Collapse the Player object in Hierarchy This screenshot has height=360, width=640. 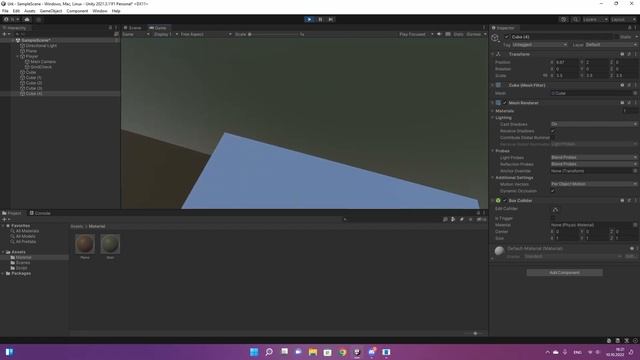click(17, 56)
